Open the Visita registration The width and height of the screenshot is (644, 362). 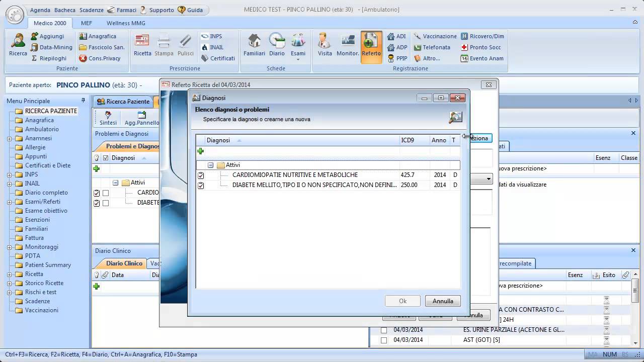click(325, 45)
